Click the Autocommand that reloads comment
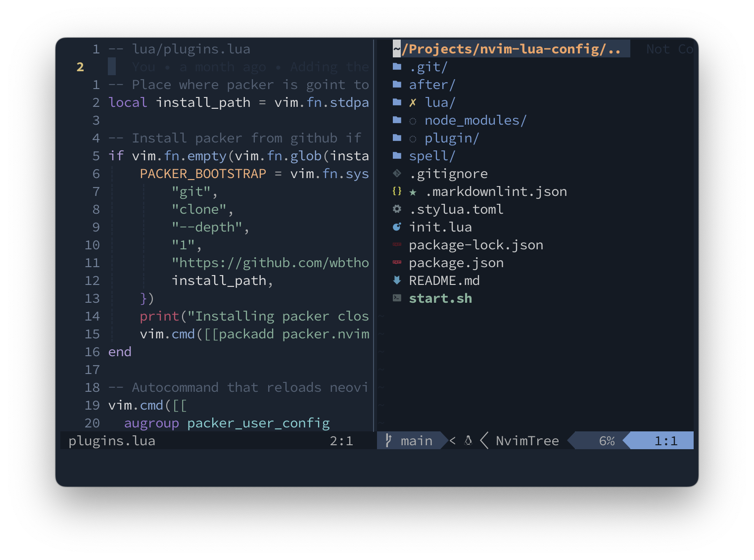 click(238, 387)
